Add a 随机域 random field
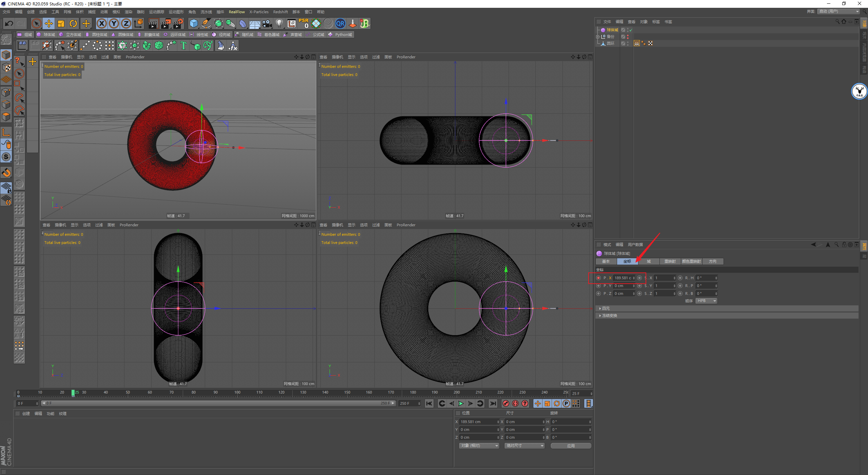868x475 pixels. point(244,35)
